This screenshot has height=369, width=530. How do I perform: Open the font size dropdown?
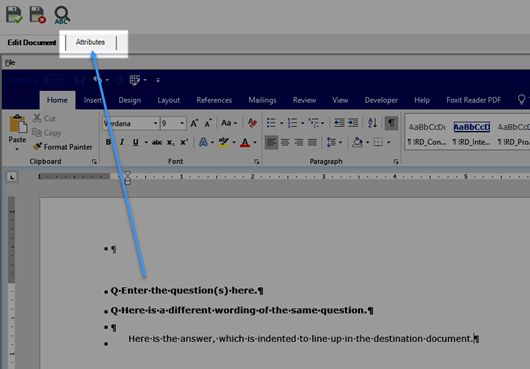click(x=182, y=123)
